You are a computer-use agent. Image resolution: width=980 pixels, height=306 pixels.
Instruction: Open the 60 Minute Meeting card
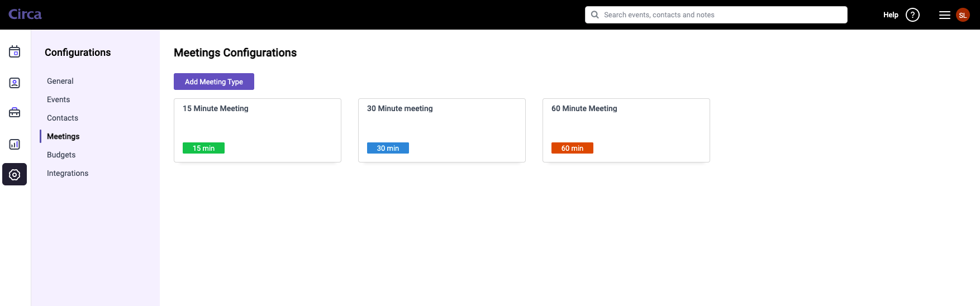pyautogui.click(x=626, y=130)
